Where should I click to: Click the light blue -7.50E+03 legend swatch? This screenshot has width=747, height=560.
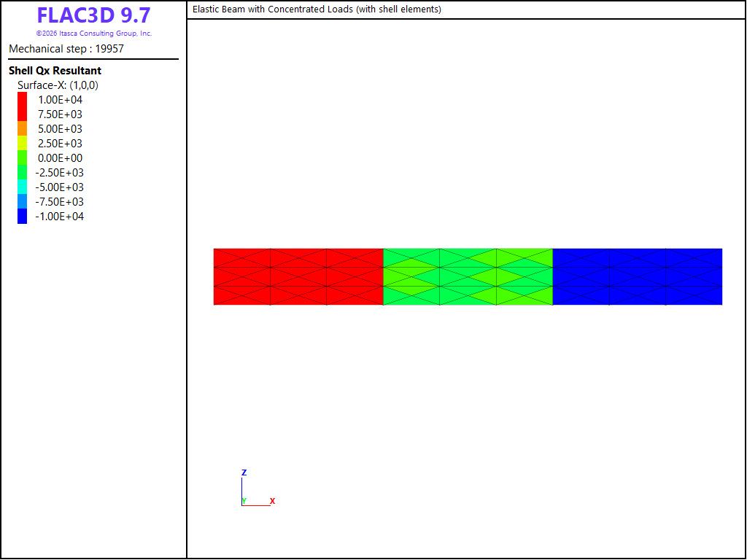22,201
